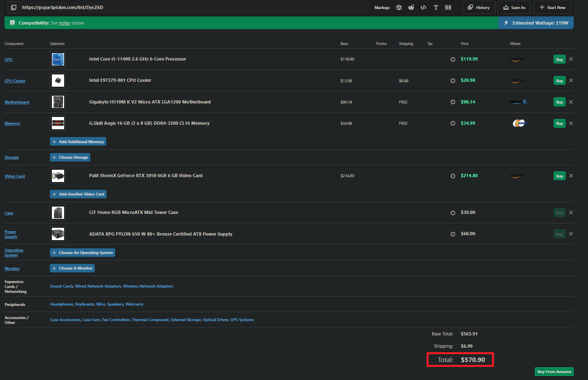The height and width of the screenshot is (380, 588).
Task: Open price settings gear for the CPU
Action: click(453, 59)
